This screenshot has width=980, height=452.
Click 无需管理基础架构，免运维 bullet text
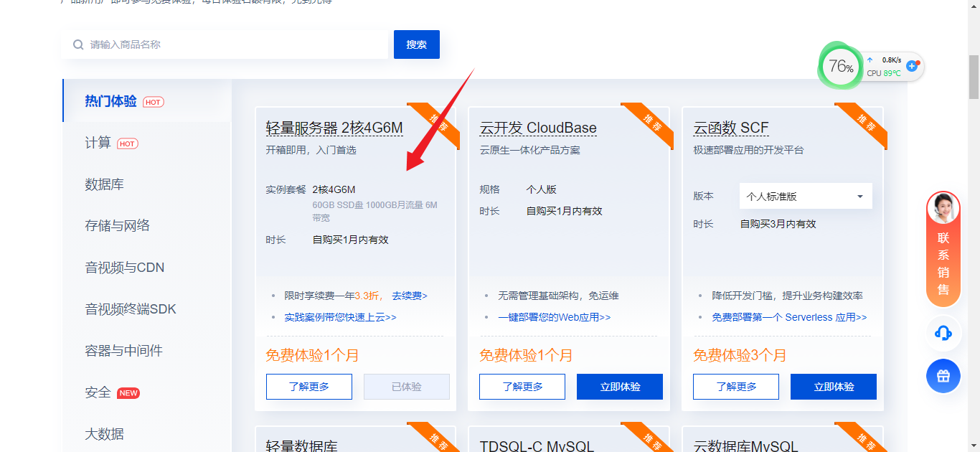(558, 296)
